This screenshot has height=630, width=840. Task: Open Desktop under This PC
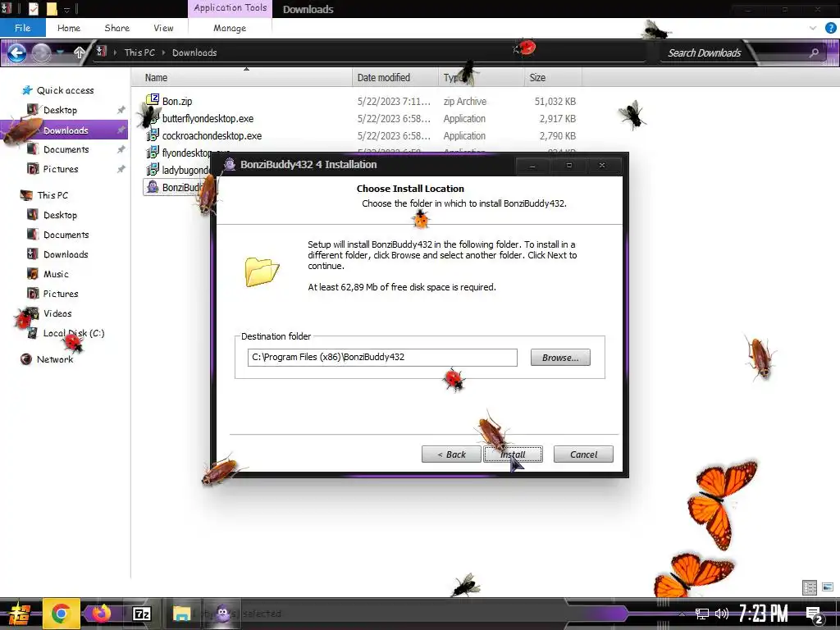[x=60, y=215]
